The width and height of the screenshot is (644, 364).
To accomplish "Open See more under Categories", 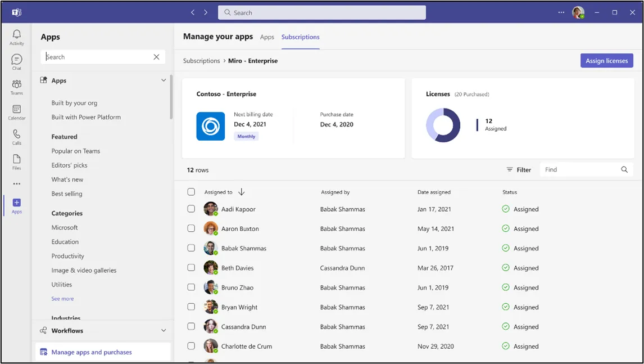I will [x=62, y=298].
